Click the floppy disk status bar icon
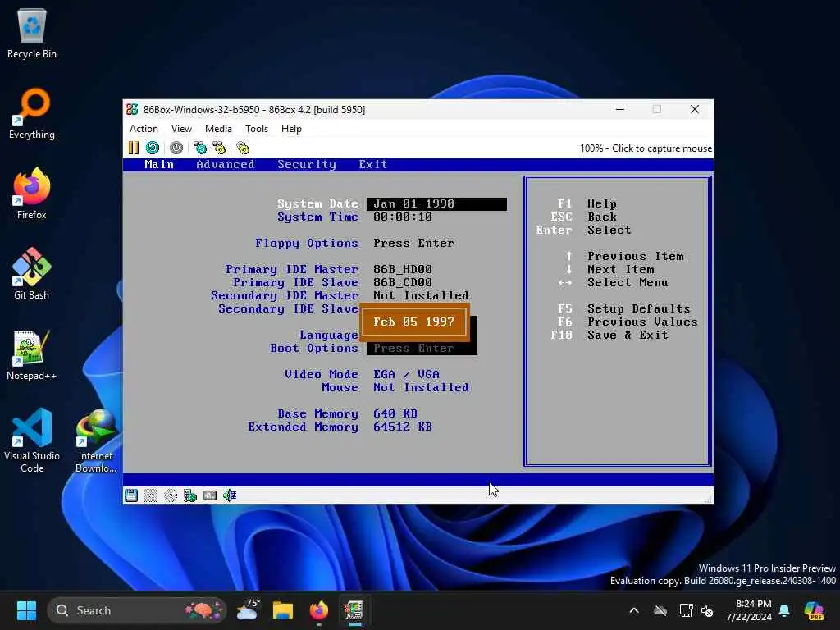Screen dimensions: 840x630 pyautogui.click(x=131, y=495)
